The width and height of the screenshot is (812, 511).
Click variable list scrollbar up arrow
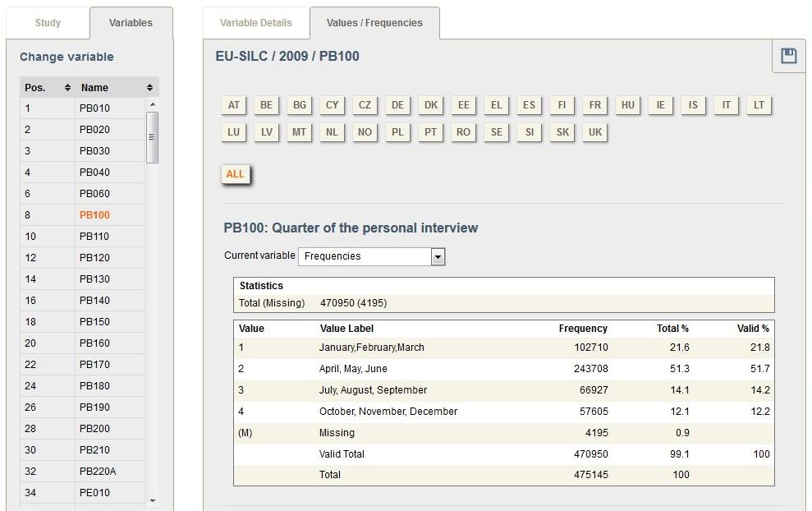tap(152, 104)
